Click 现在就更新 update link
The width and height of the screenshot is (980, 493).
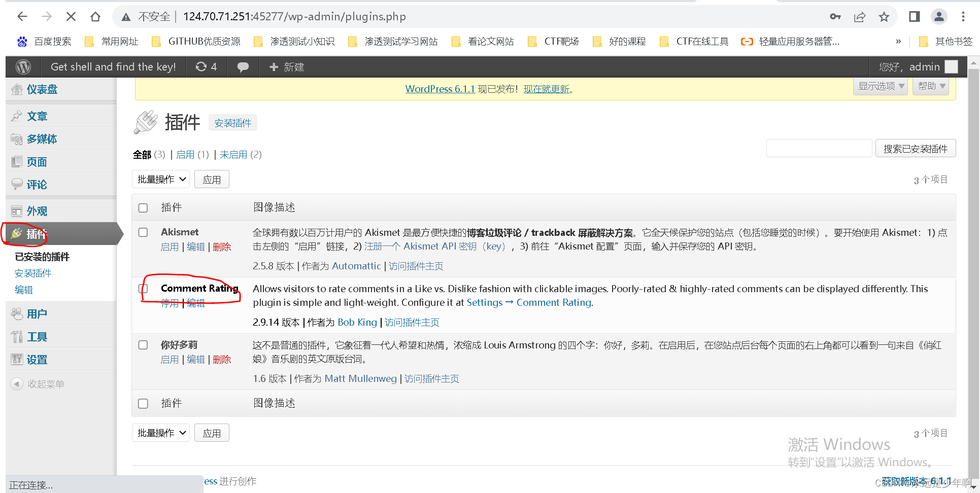[x=547, y=89]
